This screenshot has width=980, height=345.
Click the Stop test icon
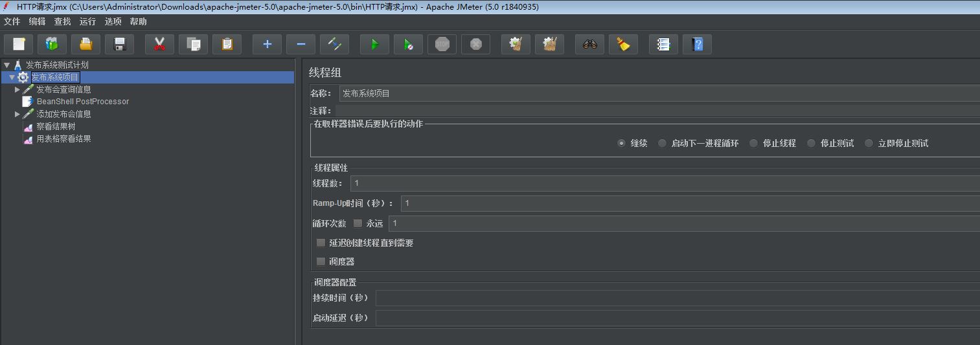(x=442, y=44)
